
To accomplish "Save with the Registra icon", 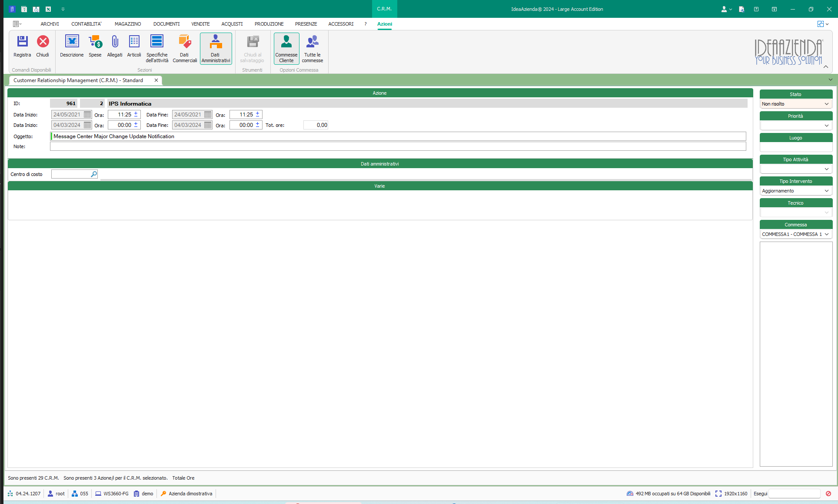I will [22, 46].
